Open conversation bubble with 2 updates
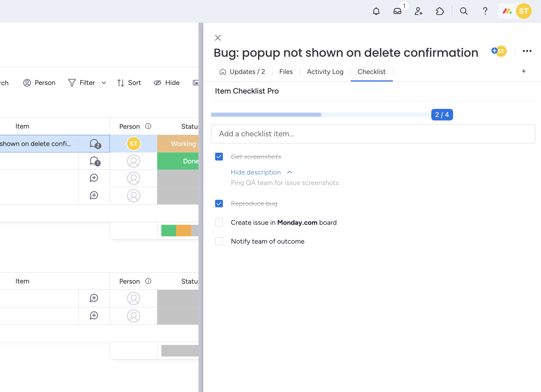This screenshot has width=541, height=392. click(95, 144)
